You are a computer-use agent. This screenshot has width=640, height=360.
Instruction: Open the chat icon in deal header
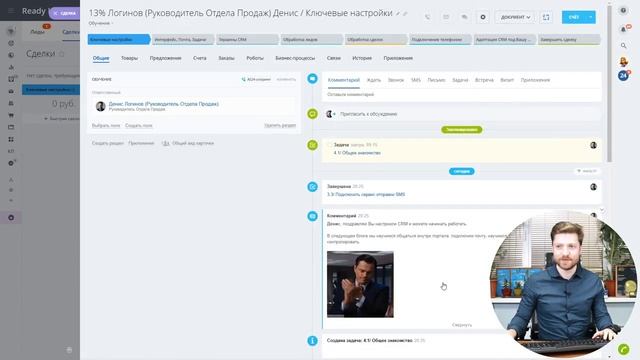[x=464, y=17]
